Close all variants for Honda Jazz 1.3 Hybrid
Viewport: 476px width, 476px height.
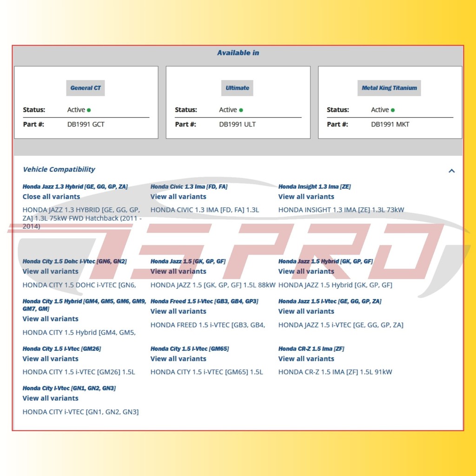(x=51, y=197)
